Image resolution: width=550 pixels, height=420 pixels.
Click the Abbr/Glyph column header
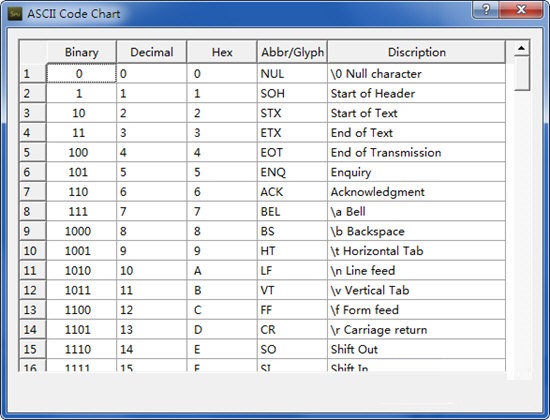[292, 52]
